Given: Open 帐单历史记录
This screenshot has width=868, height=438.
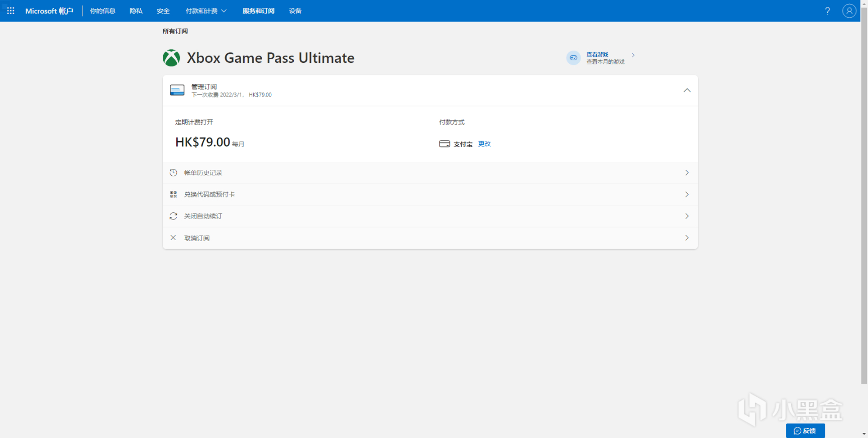Looking at the screenshot, I should point(430,173).
